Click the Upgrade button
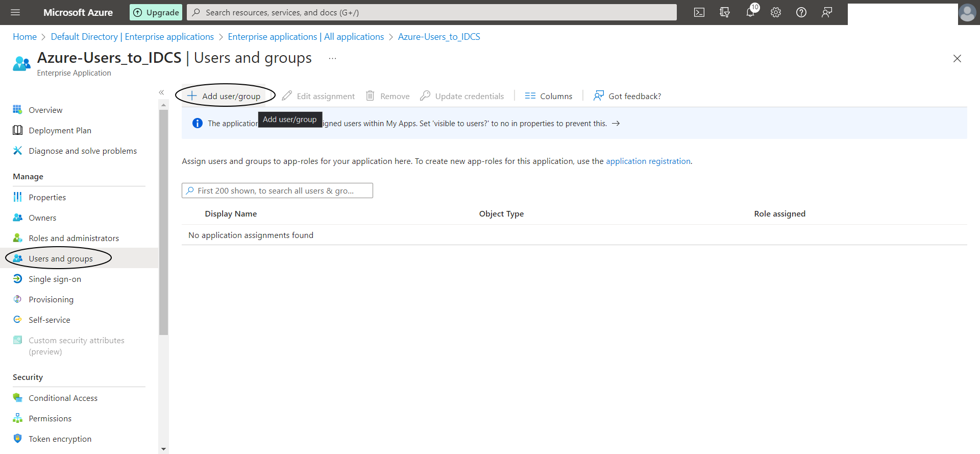Viewport: 980px width, 454px height. (156, 12)
